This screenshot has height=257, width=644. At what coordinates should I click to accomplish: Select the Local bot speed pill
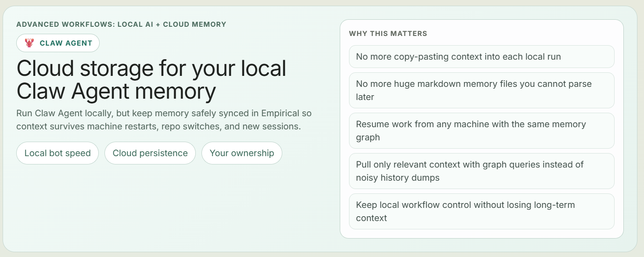click(x=58, y=153)
